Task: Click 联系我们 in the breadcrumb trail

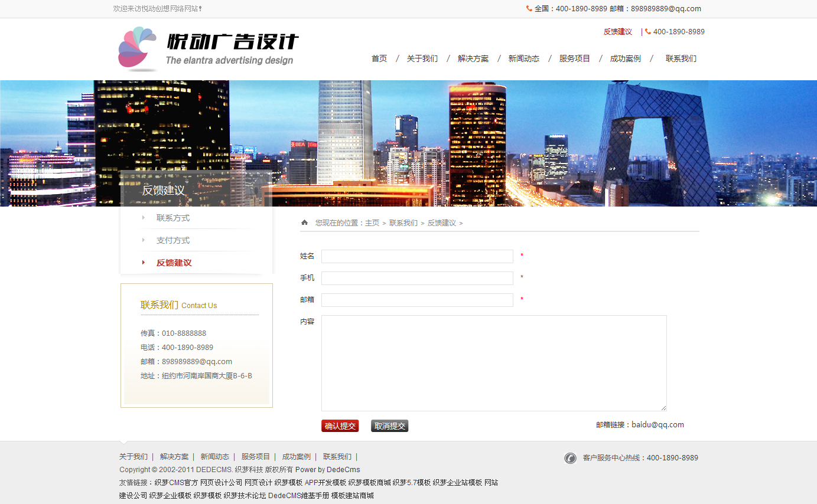Action: 403,223
